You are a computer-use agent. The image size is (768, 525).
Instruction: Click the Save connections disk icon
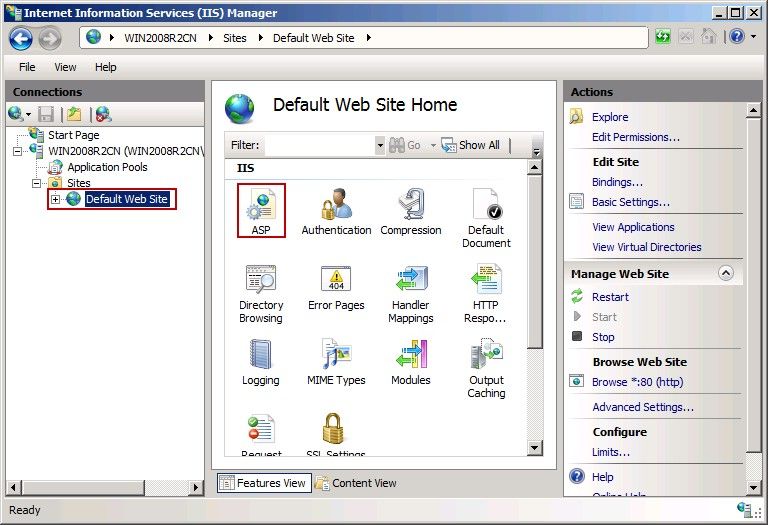point(46,115)
